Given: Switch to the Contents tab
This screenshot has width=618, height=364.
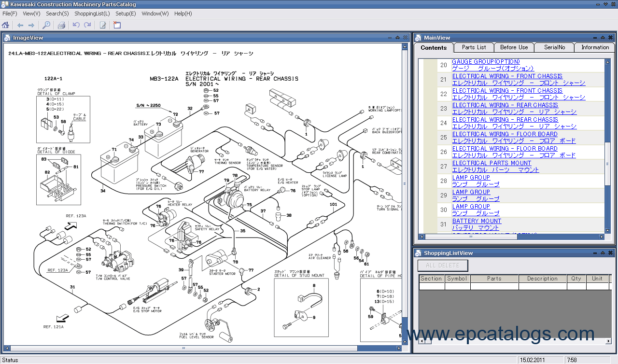Looking at the screenshot, I should coord(434,48).
